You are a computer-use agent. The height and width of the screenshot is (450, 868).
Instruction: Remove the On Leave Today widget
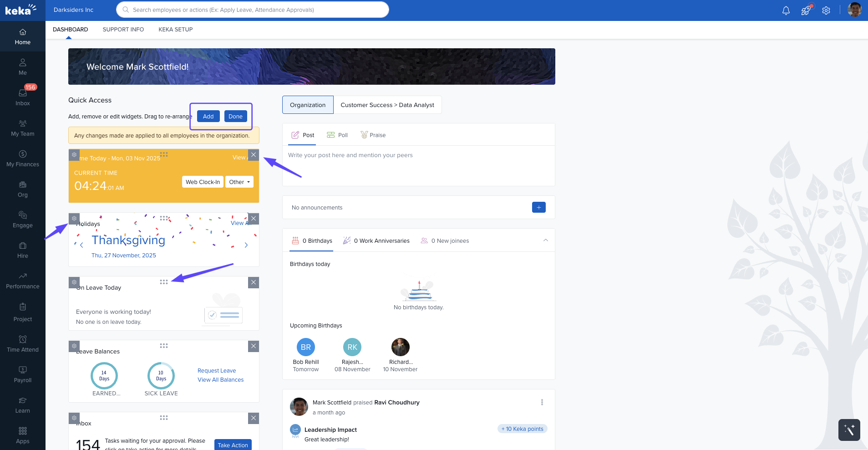254,282
